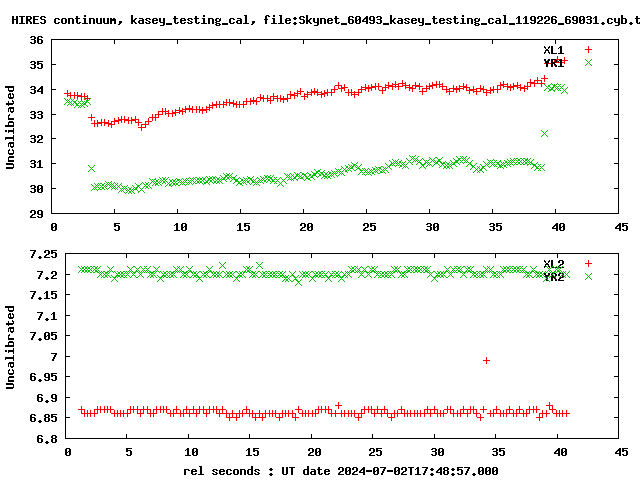Click the top plot y-axis tick label 33

coord(36,115)
